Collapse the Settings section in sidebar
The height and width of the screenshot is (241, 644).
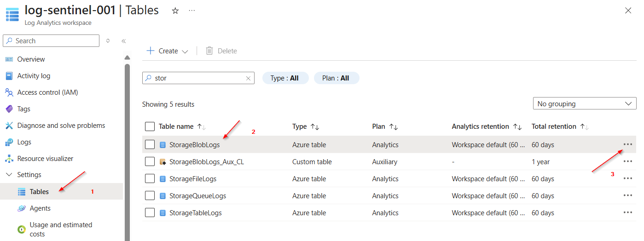(9, 175)
